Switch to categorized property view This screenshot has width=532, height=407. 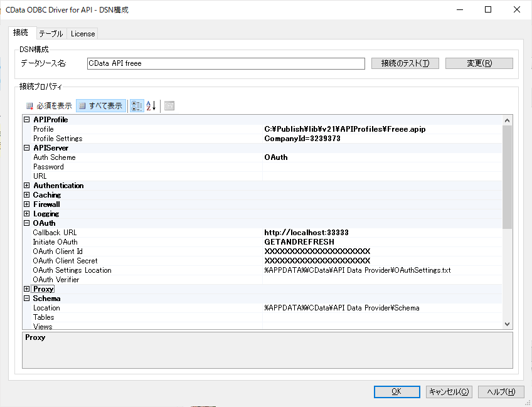coord(137,106)
